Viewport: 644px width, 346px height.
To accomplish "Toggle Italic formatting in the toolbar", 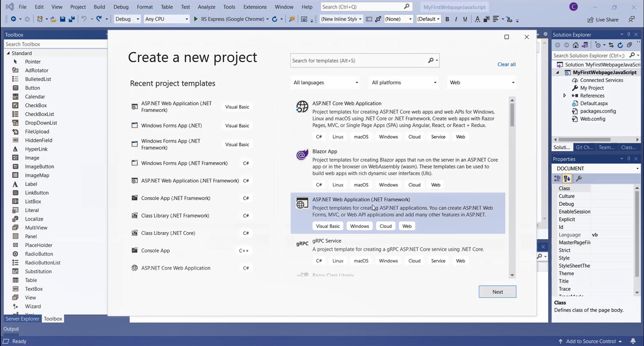I will coord(456,19).
